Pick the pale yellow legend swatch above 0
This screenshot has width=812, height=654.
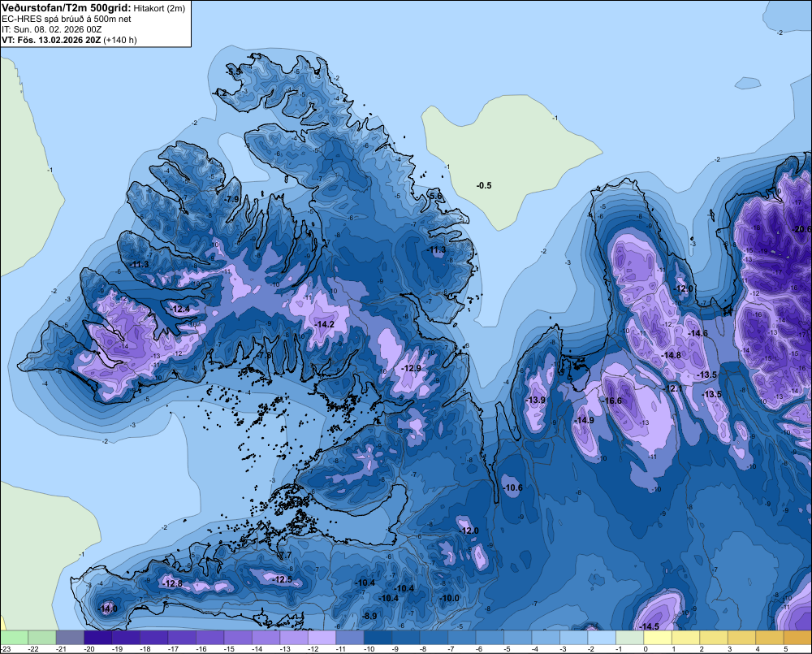[x=657, y=638]
